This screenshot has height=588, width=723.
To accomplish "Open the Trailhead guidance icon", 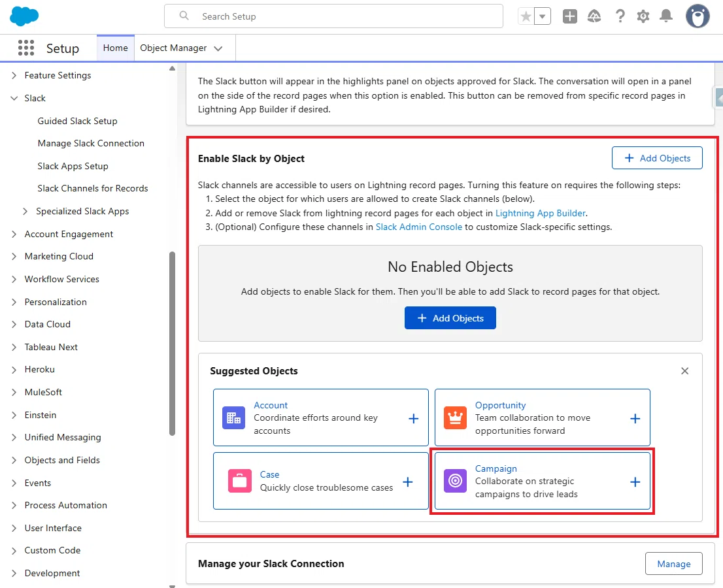I will point(594,16).
